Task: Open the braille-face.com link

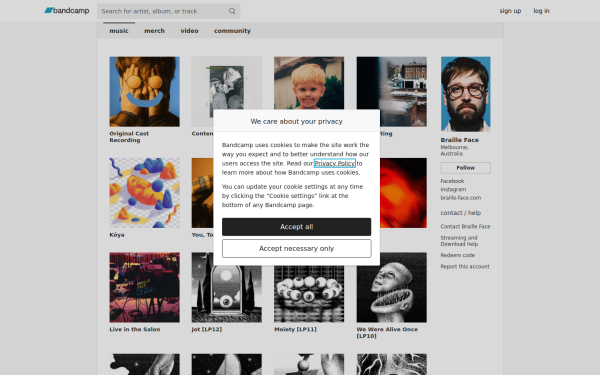Action: [461, 198]
